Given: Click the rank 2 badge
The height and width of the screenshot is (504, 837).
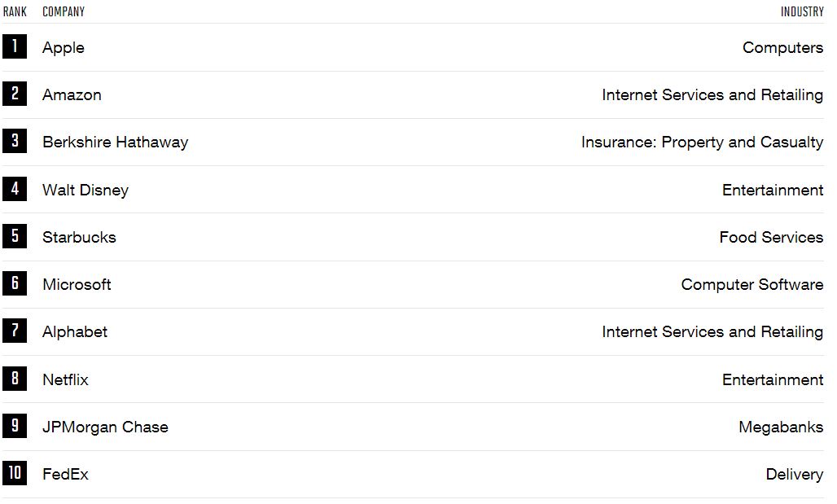Looking at the screenshot, I should click(x=15, y=94).
